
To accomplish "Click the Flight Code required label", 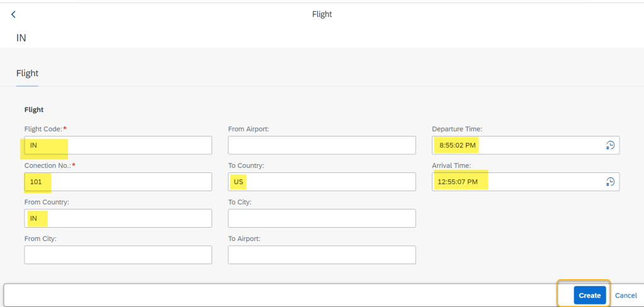I will click(45, 129).
